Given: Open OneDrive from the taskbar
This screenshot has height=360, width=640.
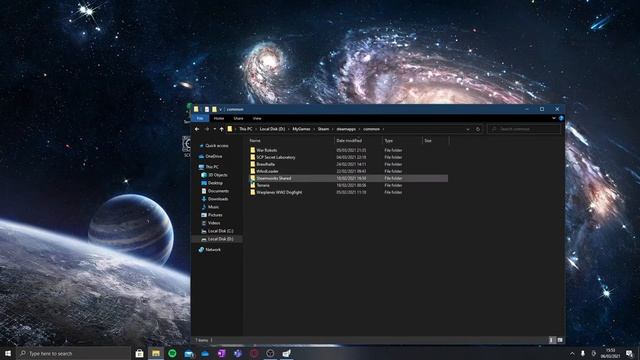Looking at the screenshot, I should pyautogui.click(x=205, y=353).
